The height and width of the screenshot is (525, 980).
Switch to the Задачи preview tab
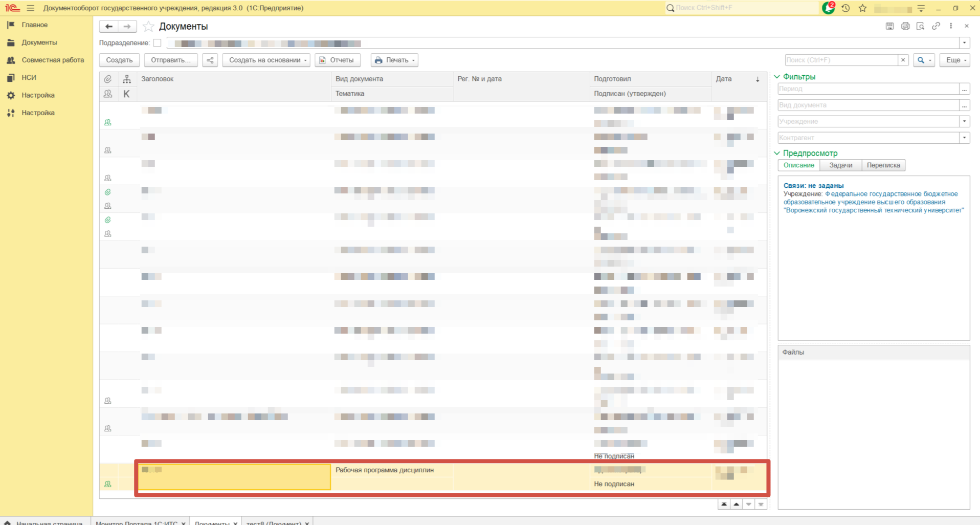coord(840,165)
